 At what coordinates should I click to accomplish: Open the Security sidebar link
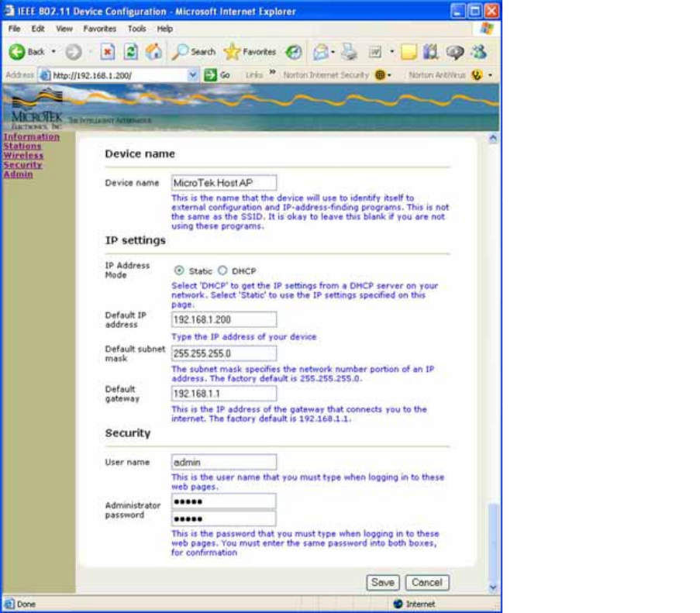point(22,164)
